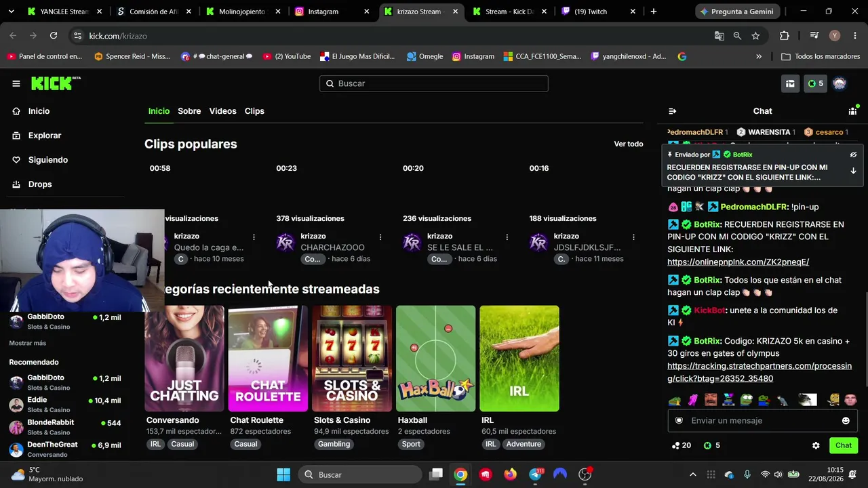Open the Chrome three-dot menu

(854, 36)
